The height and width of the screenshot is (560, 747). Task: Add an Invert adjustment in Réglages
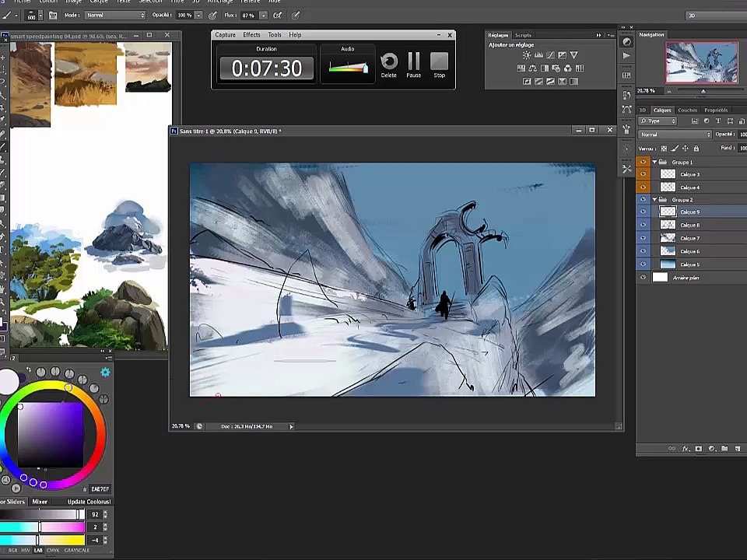point(527,82)
